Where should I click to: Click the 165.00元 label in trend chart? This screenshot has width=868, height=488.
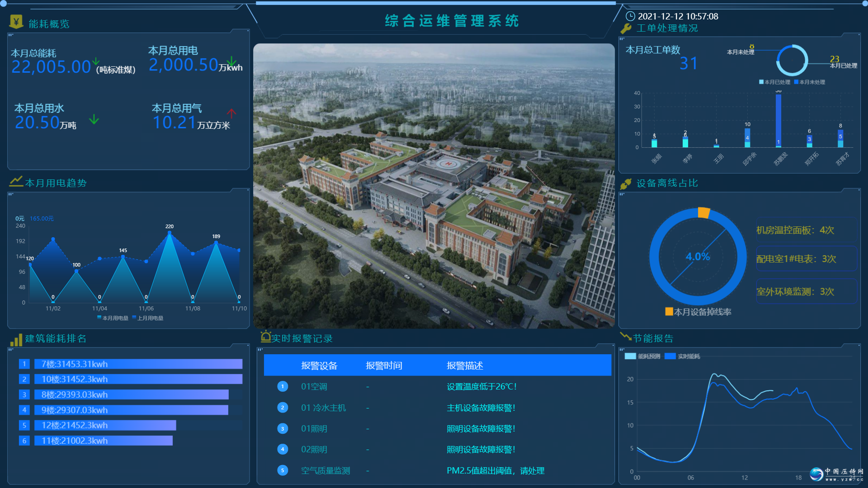(x=42, y=218)
